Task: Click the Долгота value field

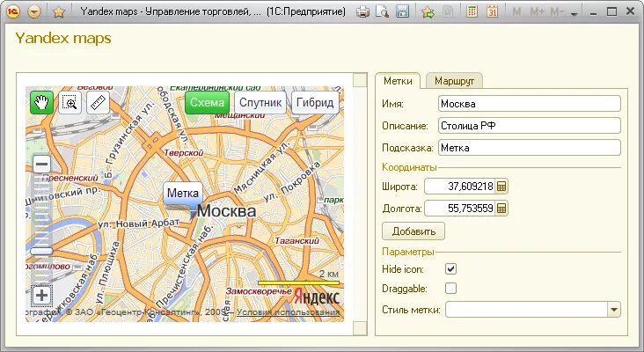Action: [459, 209]
